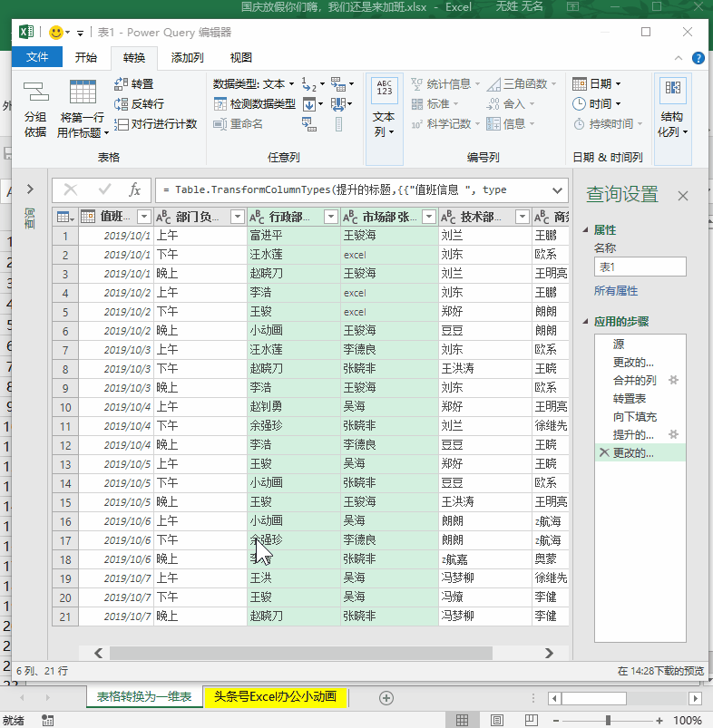
Task: Expand the Queries pane arrow
Action: pyautogui.click(x=30, y=189)
